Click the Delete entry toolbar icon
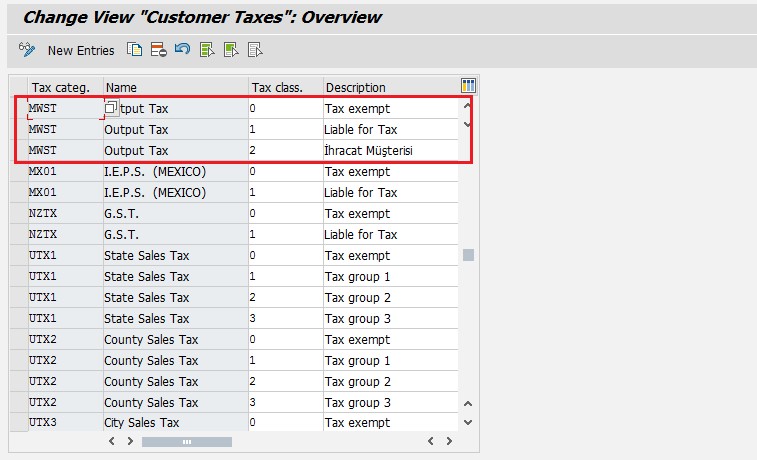Viewport: 757px width, 460px height. click(x=158, y=50)
